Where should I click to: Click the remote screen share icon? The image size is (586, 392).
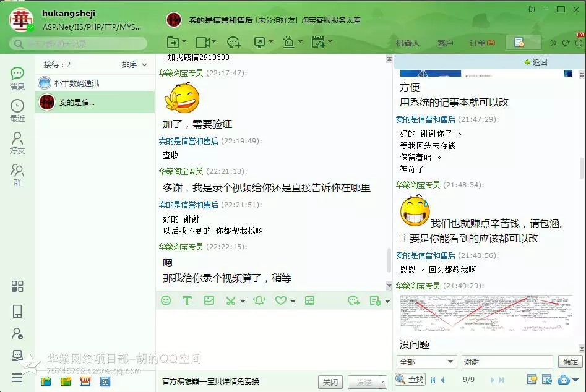[259, 42]
